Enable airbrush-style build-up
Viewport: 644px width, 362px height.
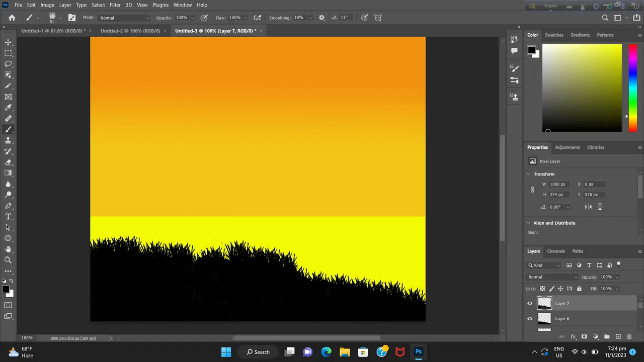(x=258, y=18)
